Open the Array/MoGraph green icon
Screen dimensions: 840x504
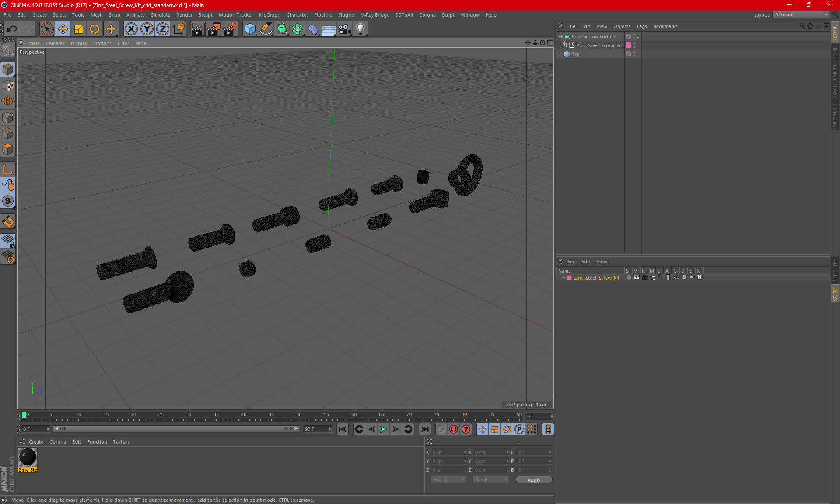(297, 29)
